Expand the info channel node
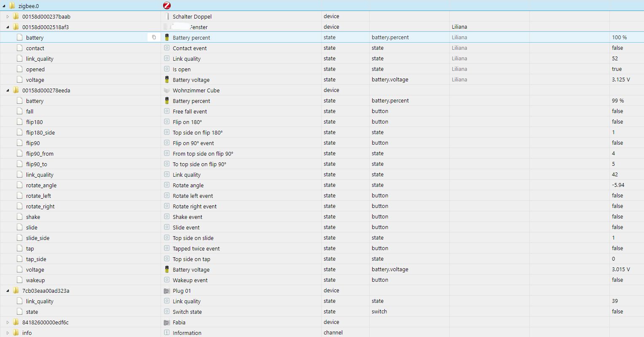This screenshot has width=644, height=337. 8,333
